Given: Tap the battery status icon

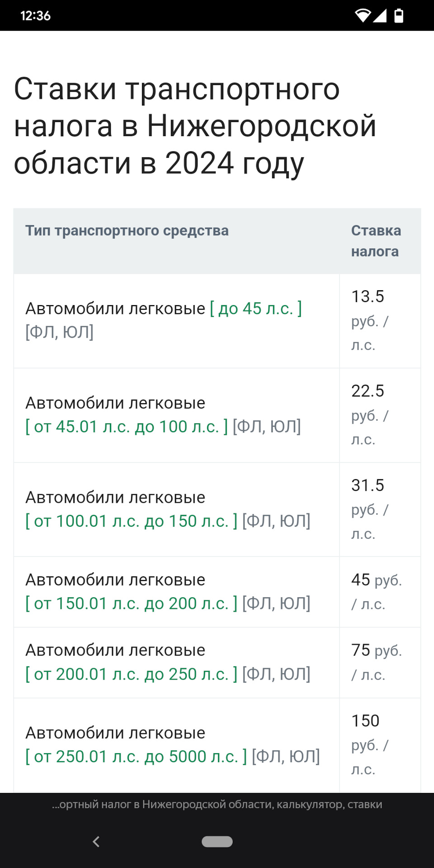Looking at the screenshot, I should point(398,16).
